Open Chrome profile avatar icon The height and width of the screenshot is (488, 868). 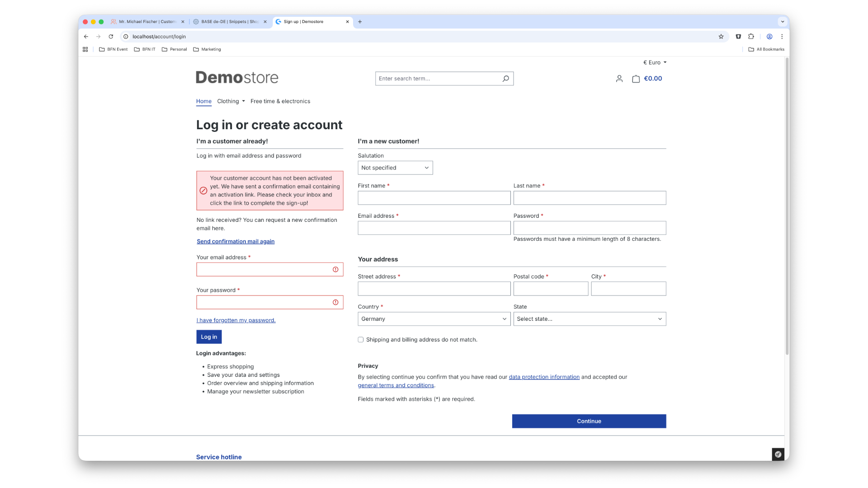(x=769, y=37)
